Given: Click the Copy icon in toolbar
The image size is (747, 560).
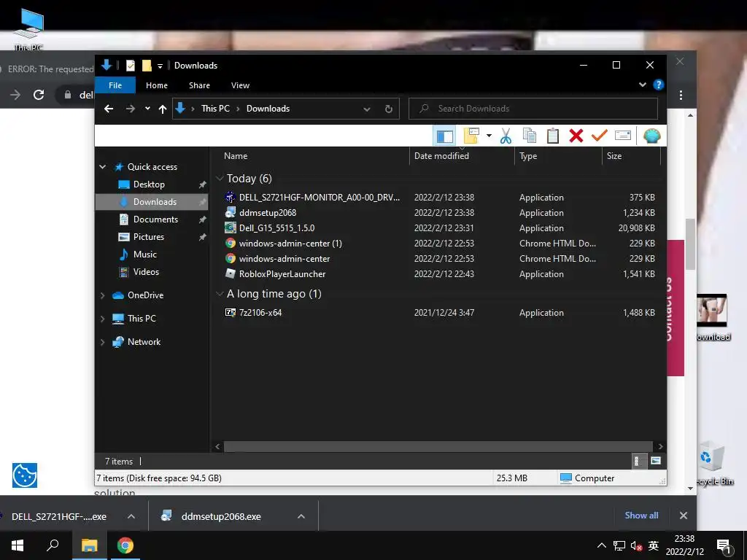Looking at the screenshot, I should (x=530, y=136).
